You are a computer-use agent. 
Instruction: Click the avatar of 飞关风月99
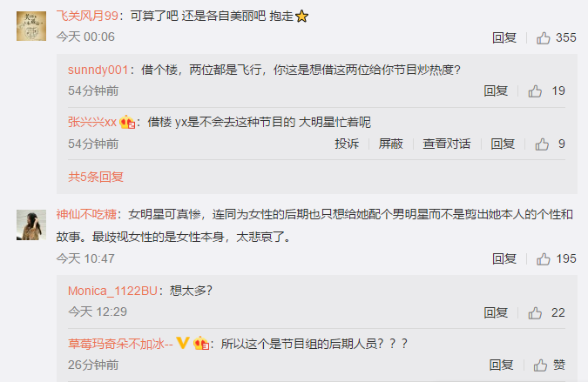pos(31,26)
